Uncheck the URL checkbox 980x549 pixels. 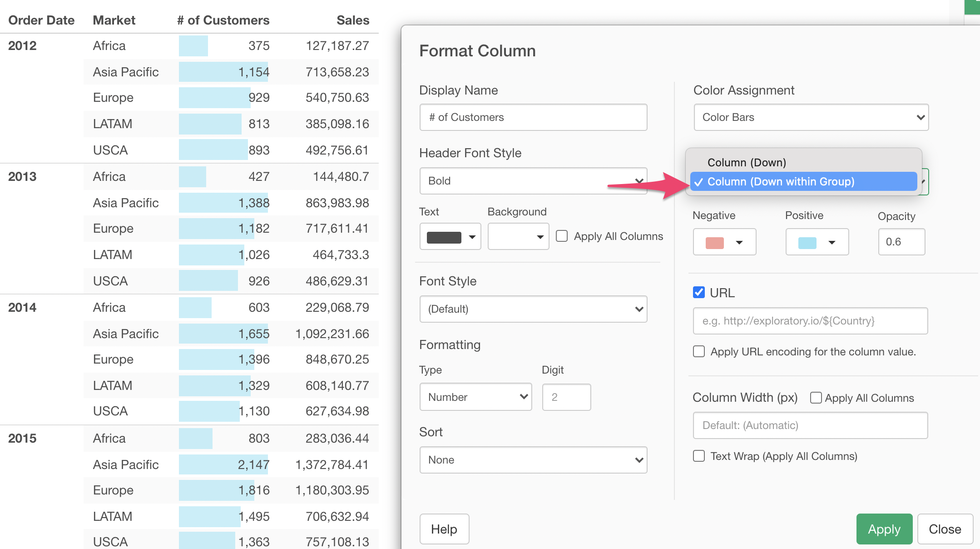click(699, 292)
